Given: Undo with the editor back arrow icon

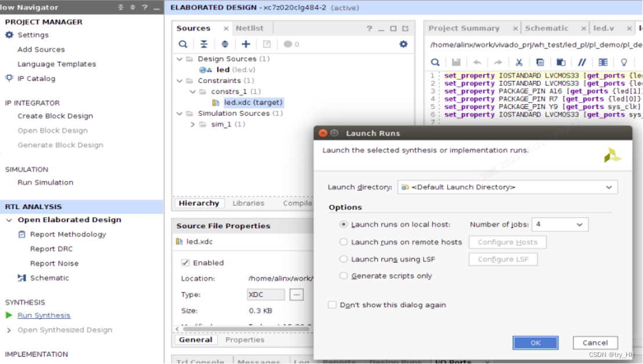Looking at the screenshot, I should point(477,62).
